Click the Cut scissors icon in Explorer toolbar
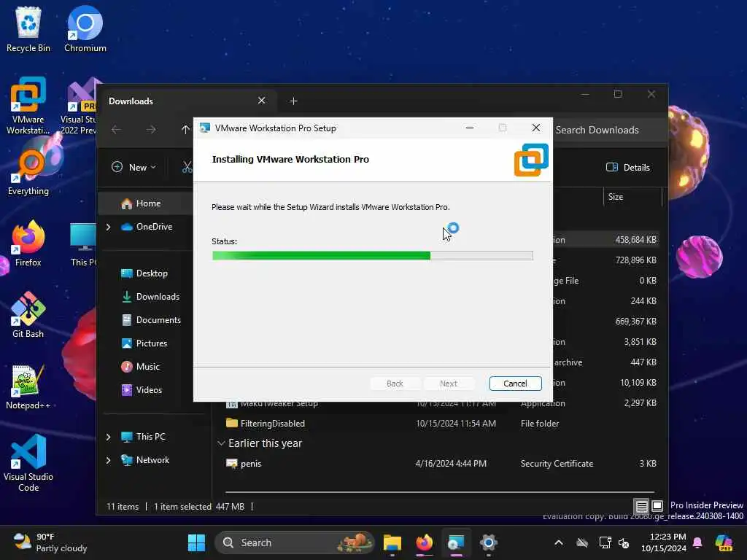This screenshot has width=747, height=560. pyautogui.click(x=187, y=167)
